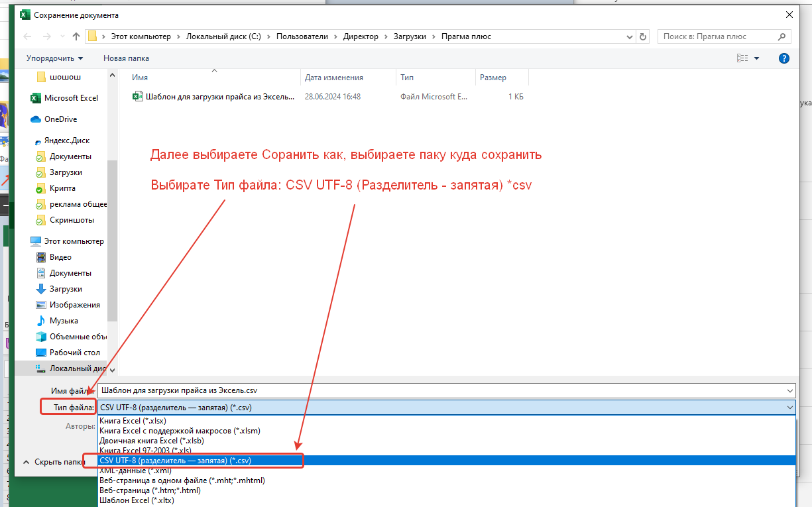Expand the view options dropdown arrow
This screenshot has height=507, width=812.
tap(757, 58)
